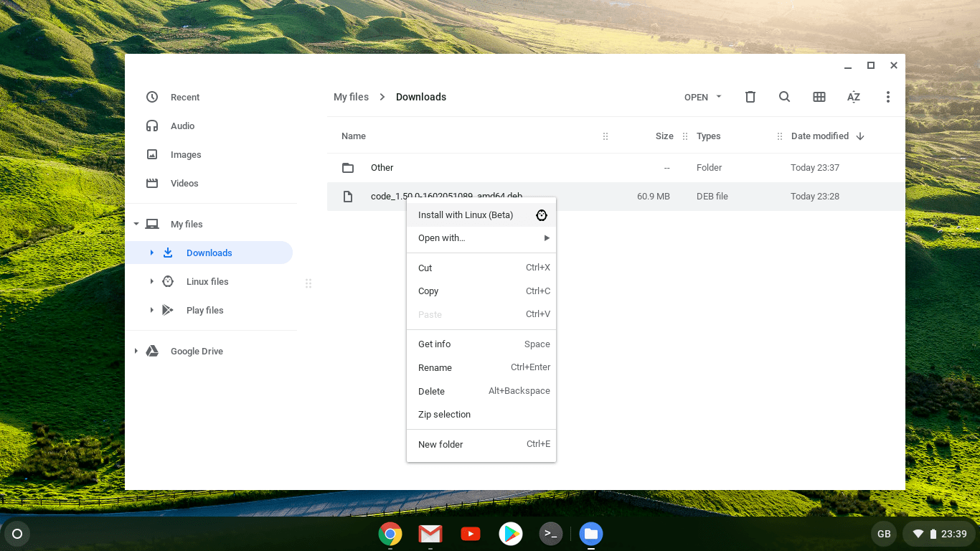Screen dimensions: 980x551
Task: Open the three-dot overflow menu
Action: [887, 97]
